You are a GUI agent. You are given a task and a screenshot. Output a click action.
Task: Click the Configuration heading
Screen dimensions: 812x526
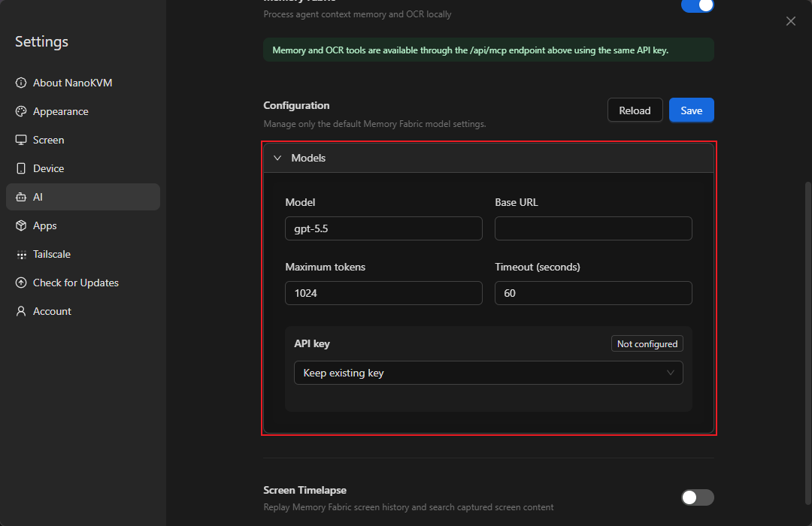click(x=296, y=105)
